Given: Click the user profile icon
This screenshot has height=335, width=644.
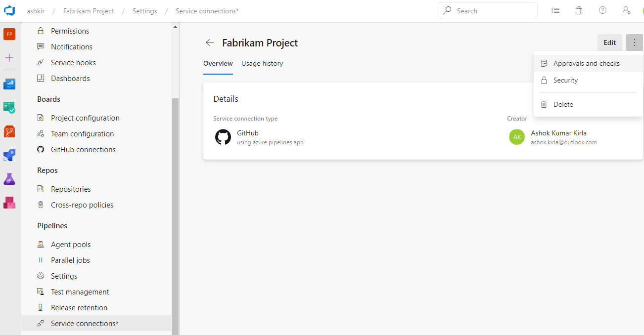Looking at the screenshot, I should click(626, 10).
